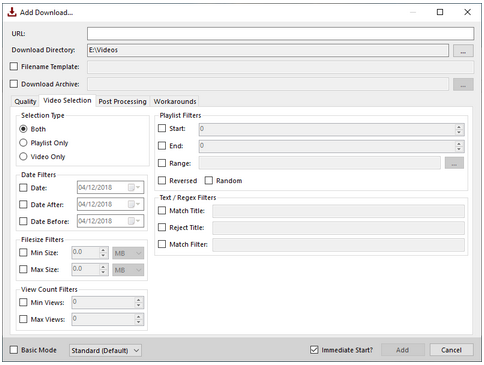Adjust the Max Views spinner arrows
This screenshot has width=484, height=365.
coord(138,319)
